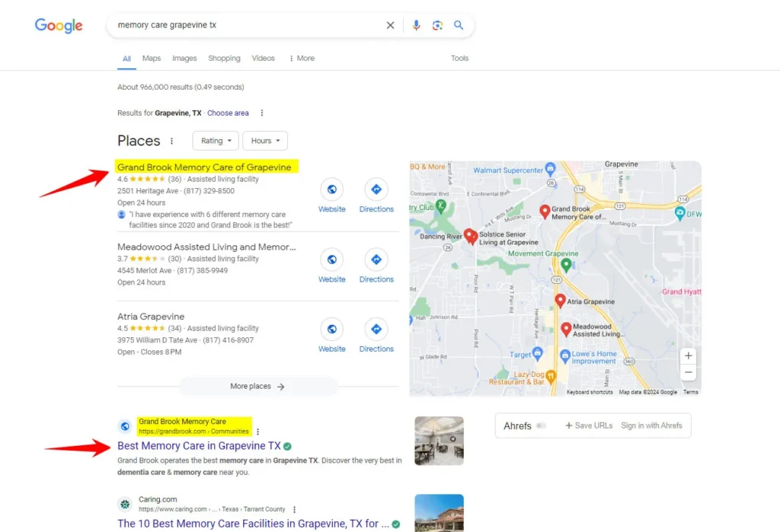Viewport: 780px width, 532px height.
Task: Open the Grand Brook result thumbnail image
Action: 439,441
